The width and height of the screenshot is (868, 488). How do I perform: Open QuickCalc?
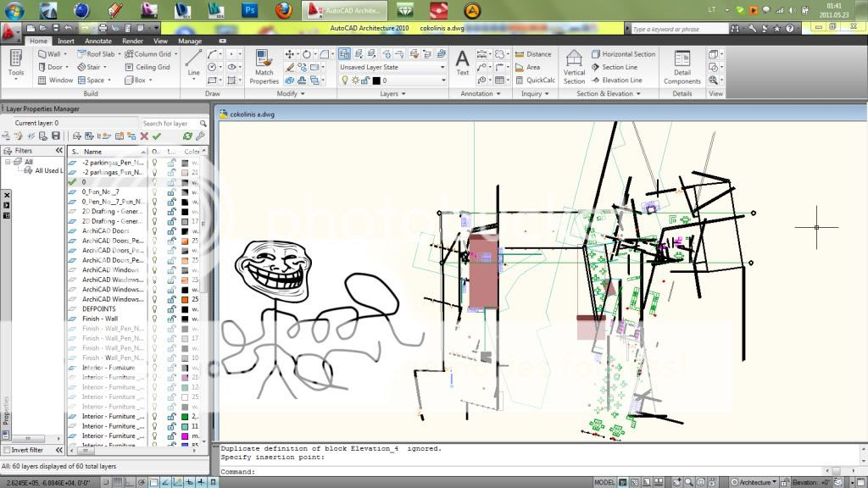pos(535,80)
